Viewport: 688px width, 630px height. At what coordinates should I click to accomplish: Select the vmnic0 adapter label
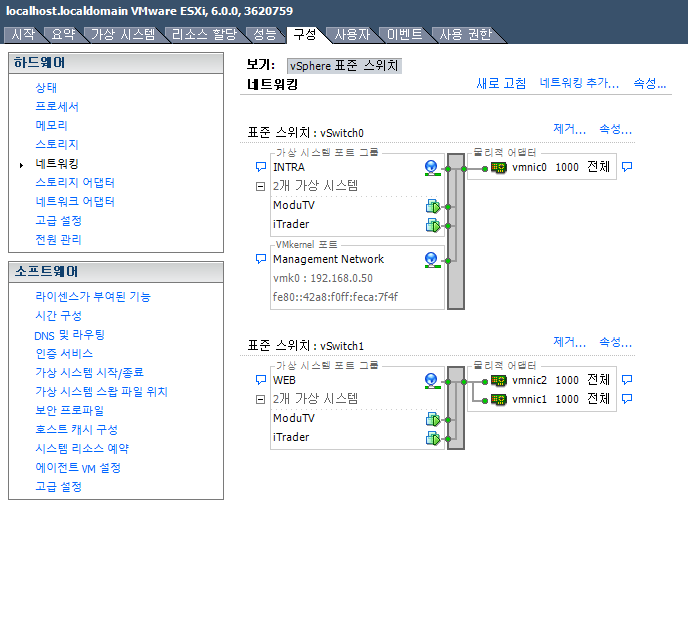(529, 167)
